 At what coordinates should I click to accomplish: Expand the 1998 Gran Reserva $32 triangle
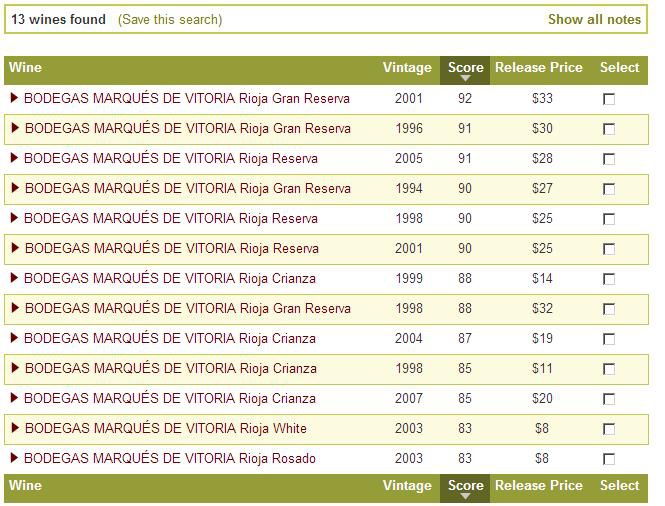[15, 308]
